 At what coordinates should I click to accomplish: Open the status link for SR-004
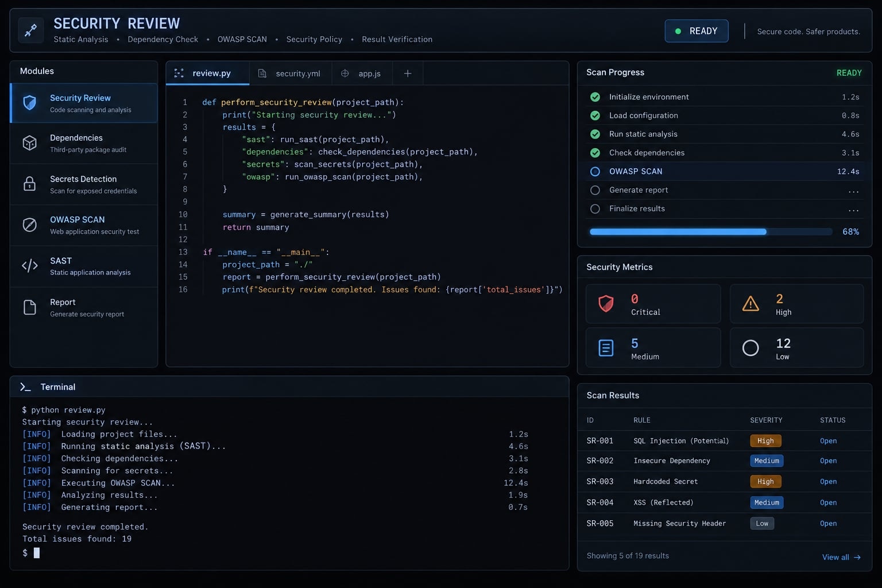point(828,502)
